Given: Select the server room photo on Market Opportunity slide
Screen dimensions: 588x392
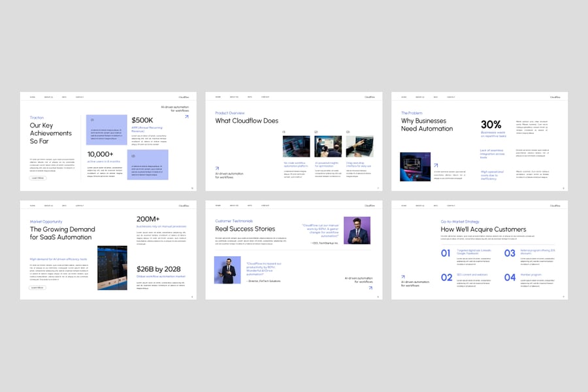Looking at the screenshot, I should pyautogui.click(x=112, y=268).
